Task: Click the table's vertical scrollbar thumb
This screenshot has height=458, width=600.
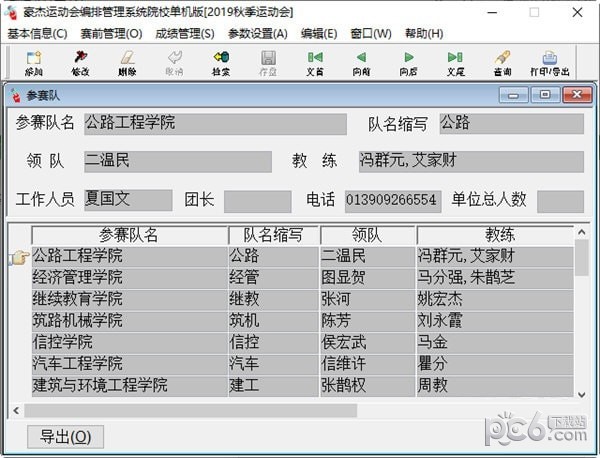Action: click(x=582, y=258)
